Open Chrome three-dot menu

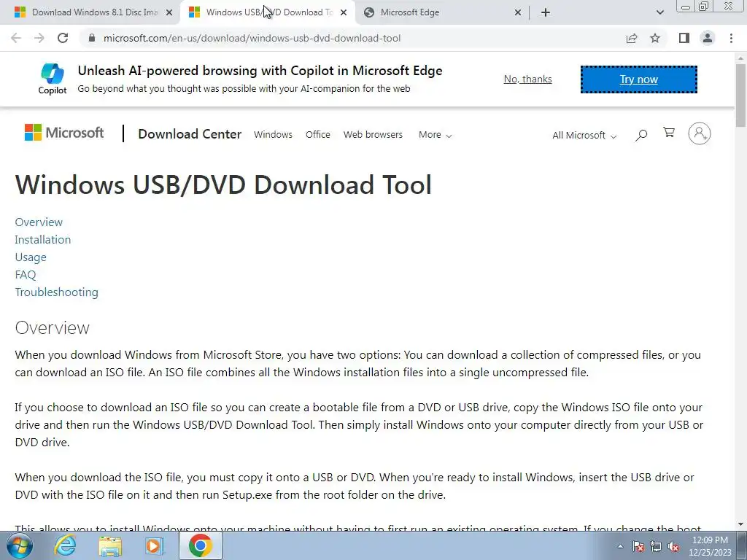(x=731, y=38)
